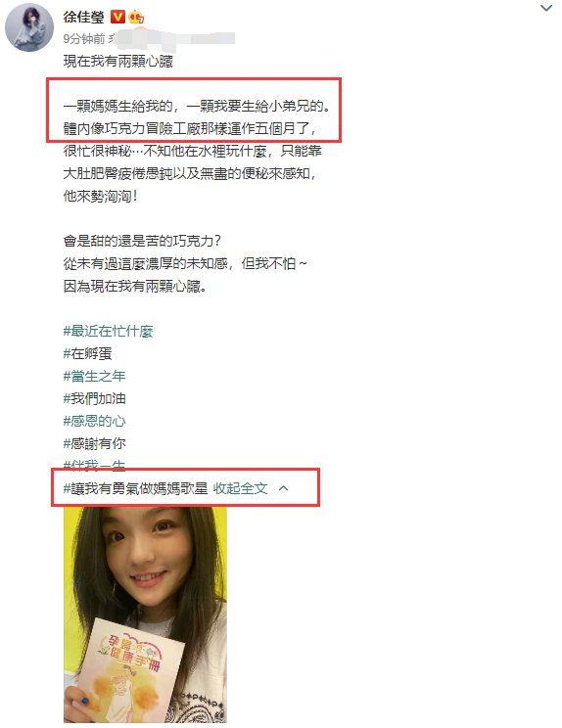Click the 9分钟前 post timestamp
562x728 pixels.
pos(84,38)
